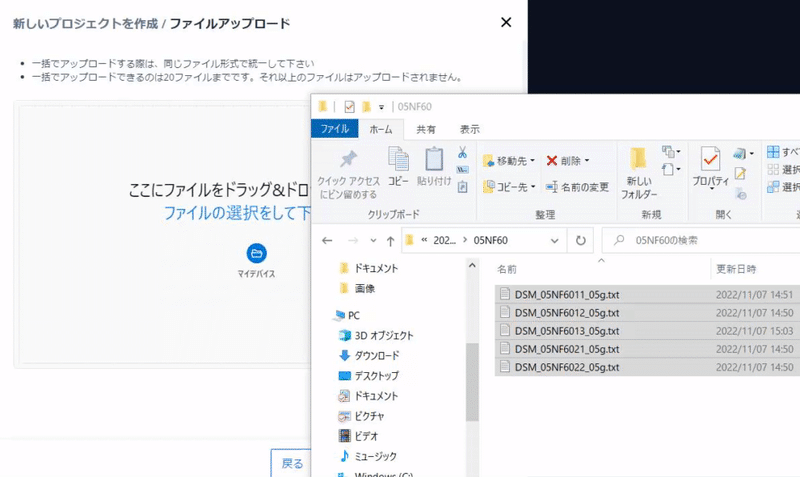Viewport: 800px width, 477px height.
Task: Click the file selection link
Action: coord(237,213)
